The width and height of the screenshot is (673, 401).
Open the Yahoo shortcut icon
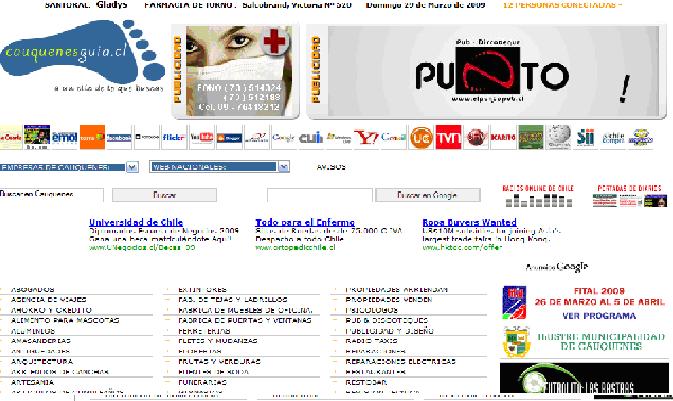366,137
